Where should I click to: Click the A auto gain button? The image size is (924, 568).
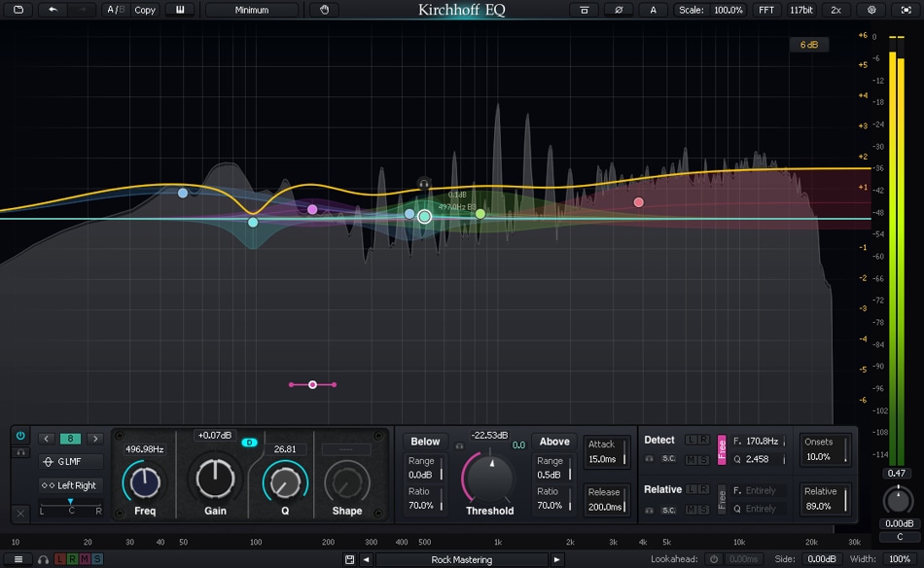[x=653, y=10]
